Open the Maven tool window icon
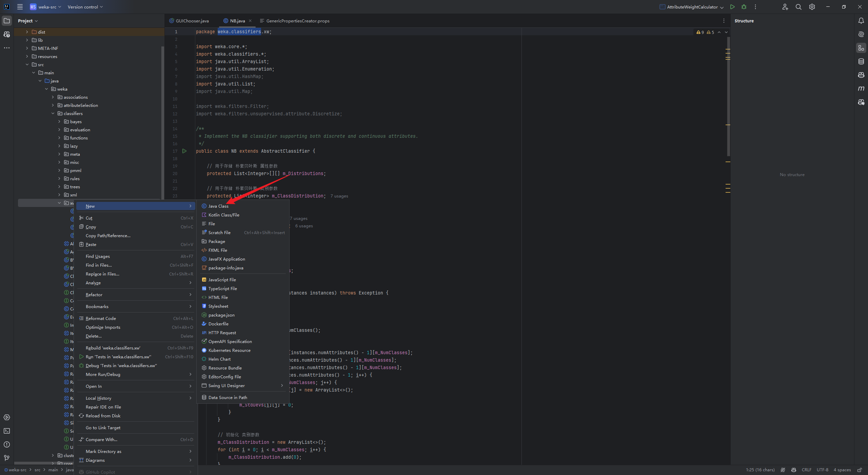Image resolution: width=868 pixels, height=475 pixels. (x=861, y=89)
